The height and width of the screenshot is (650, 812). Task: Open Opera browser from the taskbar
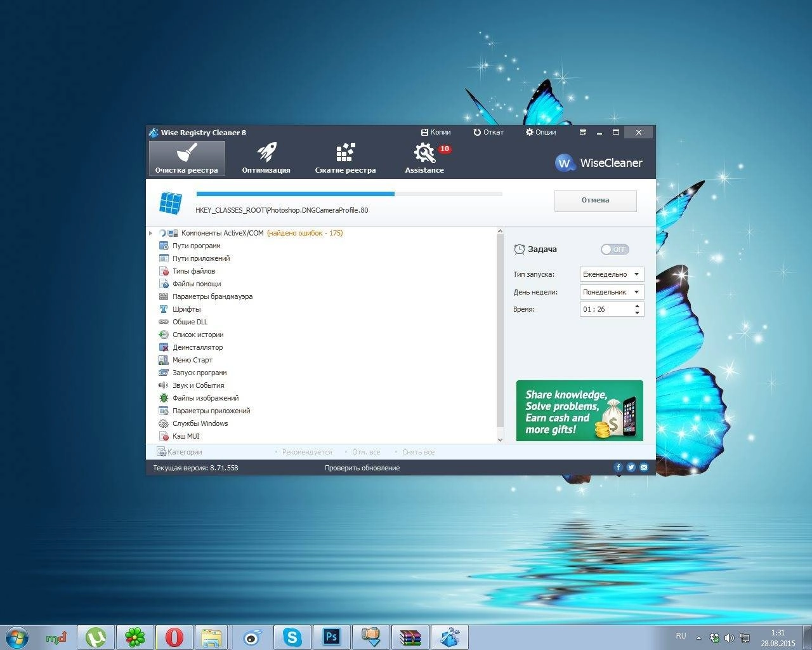[x=174, y=637]
